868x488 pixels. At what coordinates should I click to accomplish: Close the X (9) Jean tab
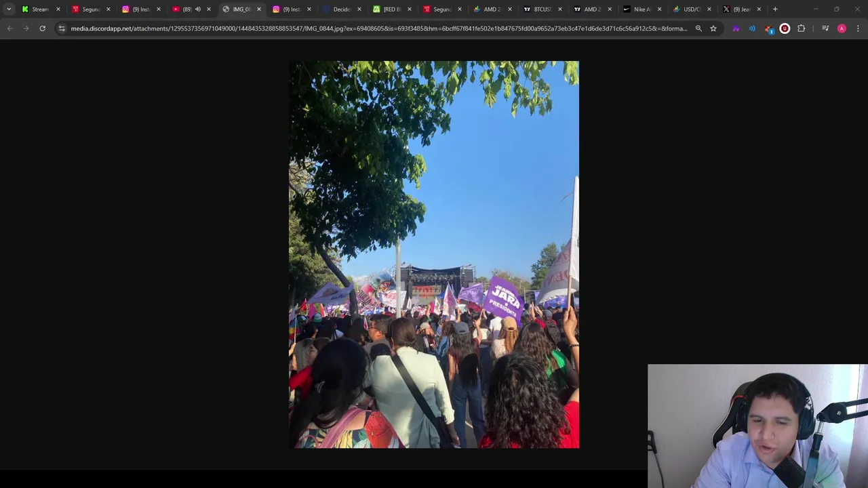pyautogui.click(x=759, y=9)
